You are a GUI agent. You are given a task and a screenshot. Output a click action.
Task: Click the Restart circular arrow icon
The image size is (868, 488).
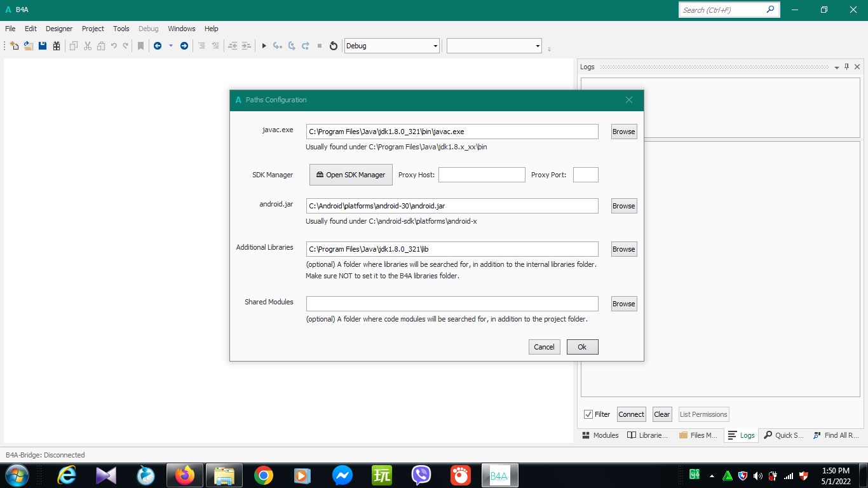[333, 46]
